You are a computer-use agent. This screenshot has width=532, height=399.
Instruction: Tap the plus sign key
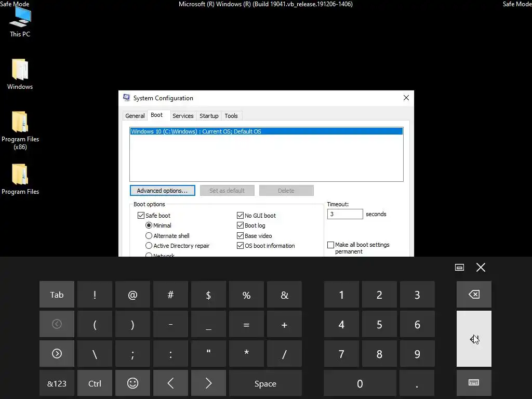click(x=284, y=324)
